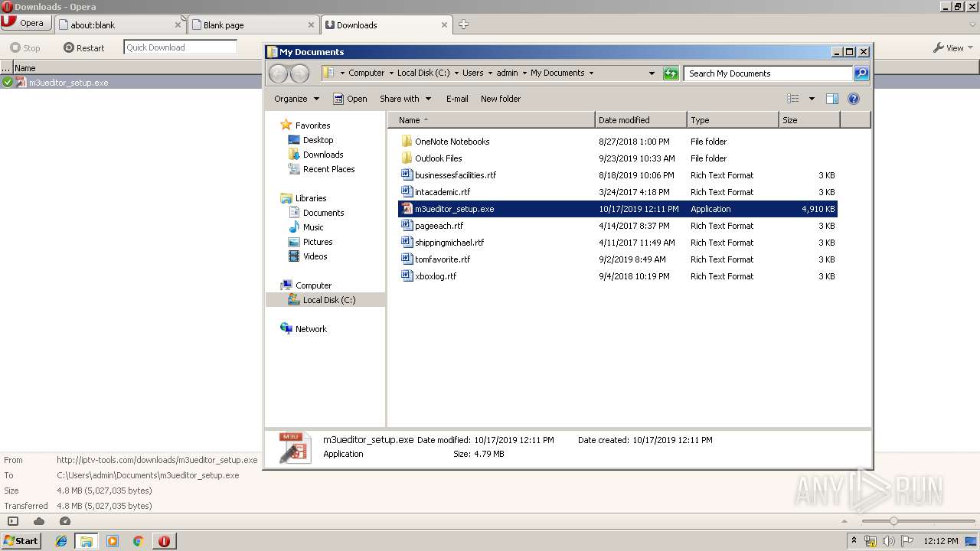Open Downloads in Favorites
980x551 pixels.
coord(322,155)
